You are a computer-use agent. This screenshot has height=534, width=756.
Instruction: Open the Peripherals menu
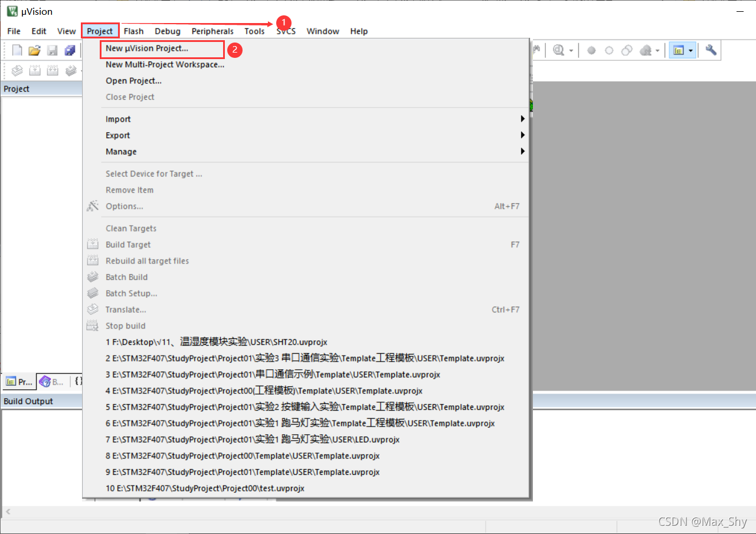212,31
